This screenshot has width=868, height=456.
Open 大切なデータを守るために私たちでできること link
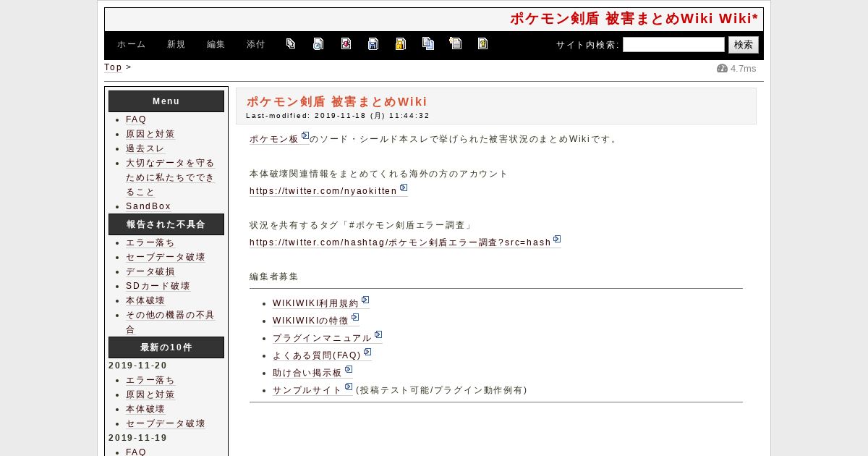click(x=170, y=177)
